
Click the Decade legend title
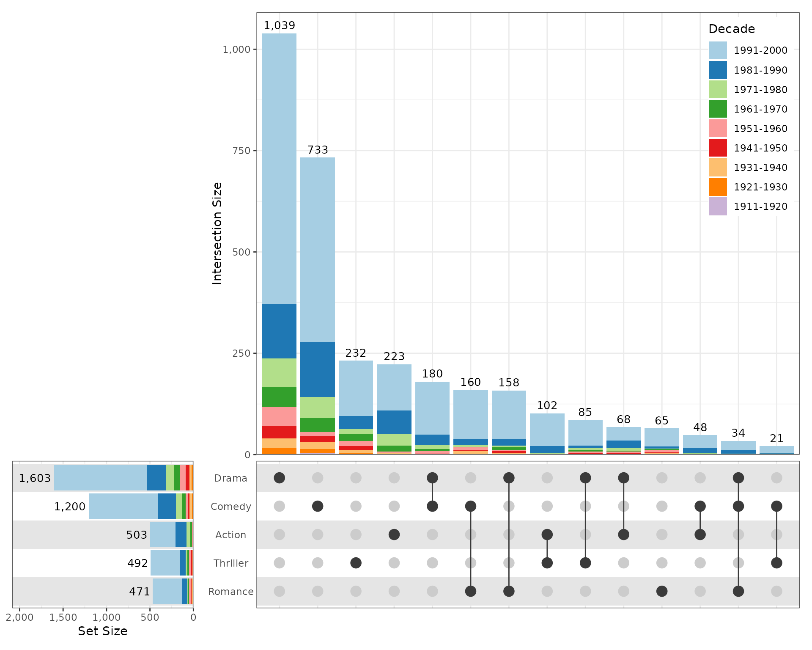pos(732,29)
